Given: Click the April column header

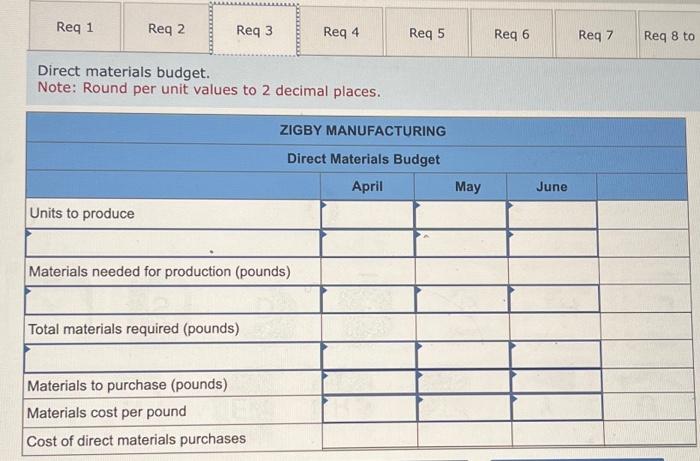Looking at the screenshot, I should point(367,186).
